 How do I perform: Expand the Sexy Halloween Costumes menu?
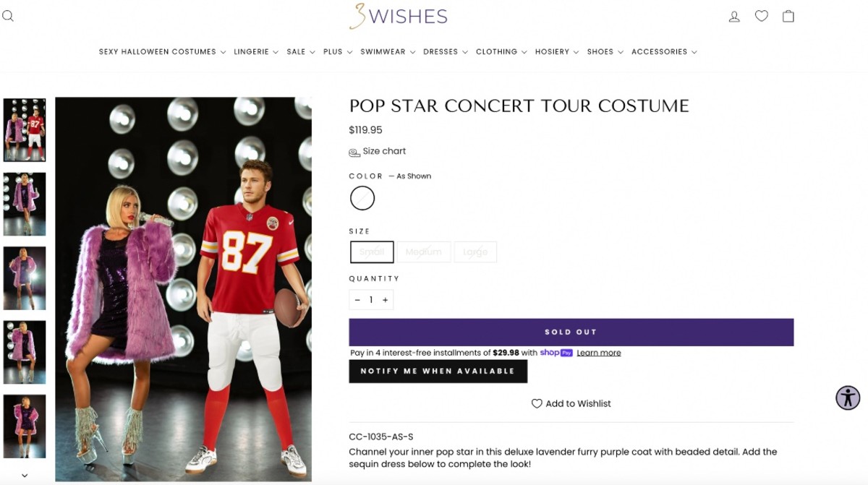coord(162,52)
